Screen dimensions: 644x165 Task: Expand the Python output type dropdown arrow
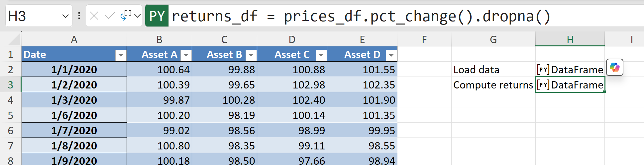tap(138, 16)
